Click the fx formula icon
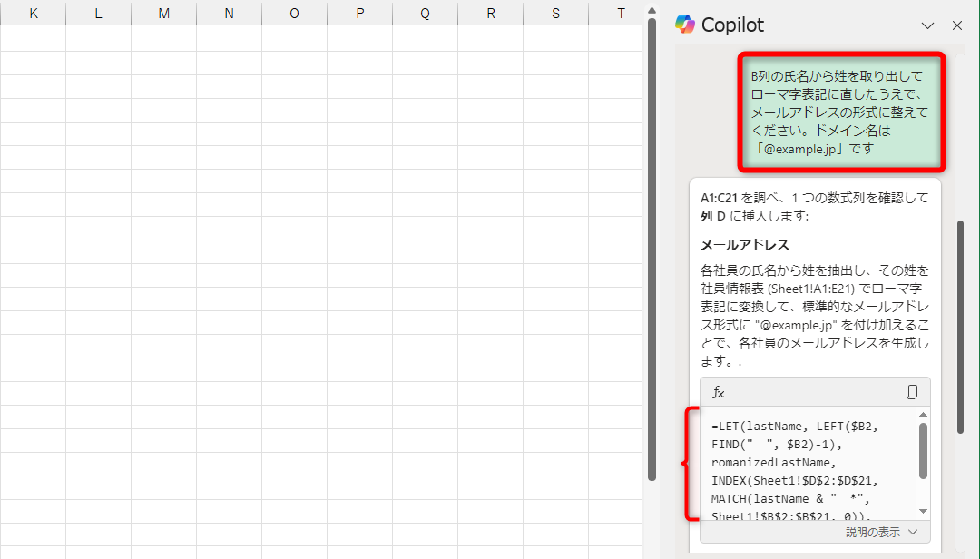Image resolution: width=980 pixels, height=559 pixels. 719,393
